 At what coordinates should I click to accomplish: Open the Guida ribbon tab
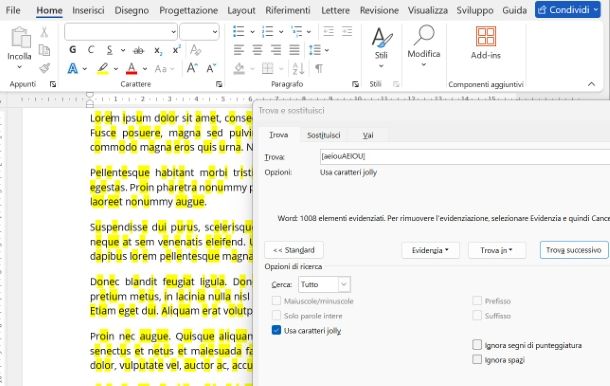514,10
